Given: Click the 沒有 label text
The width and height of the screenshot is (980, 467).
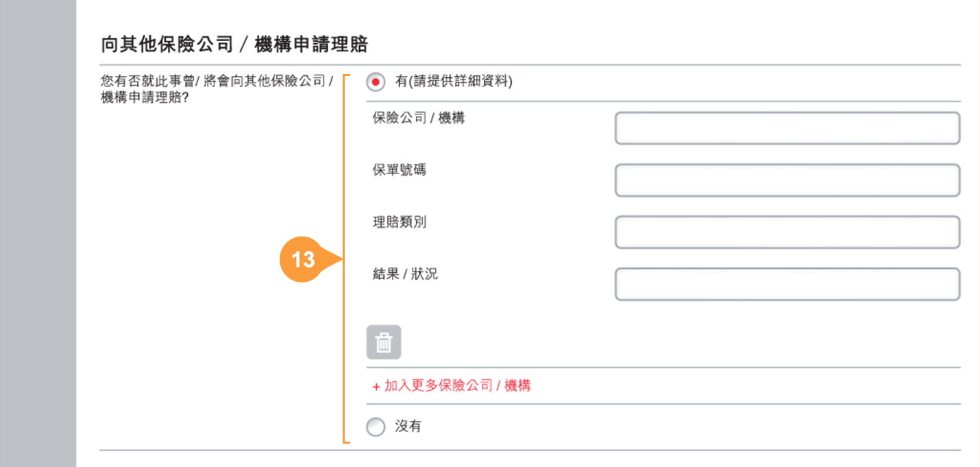Looking at the screenshot, I should pyautogui.click(x=408, y=427).
